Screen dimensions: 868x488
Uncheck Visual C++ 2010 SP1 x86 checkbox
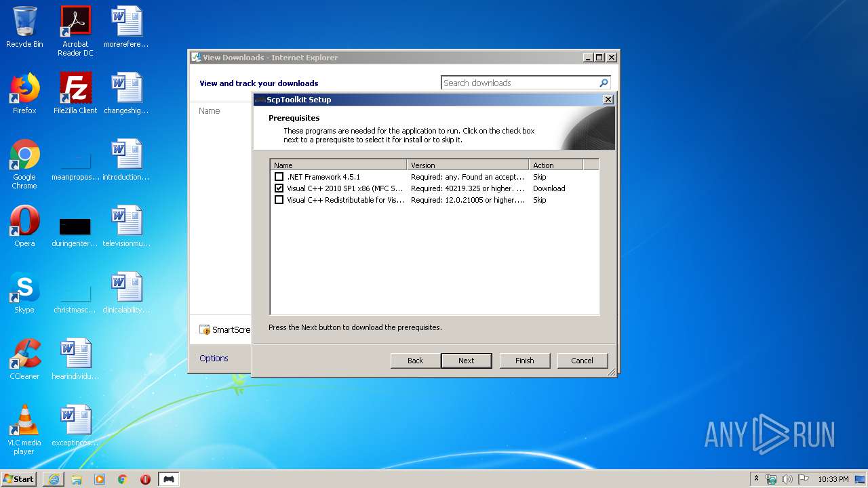coord(279,188)
